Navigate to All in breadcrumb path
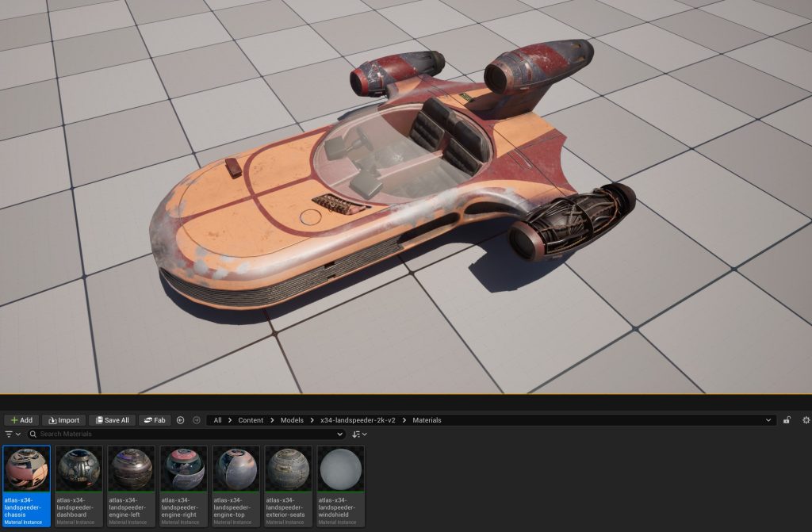This screenshot has height=532, width=812. coord(217,420)
